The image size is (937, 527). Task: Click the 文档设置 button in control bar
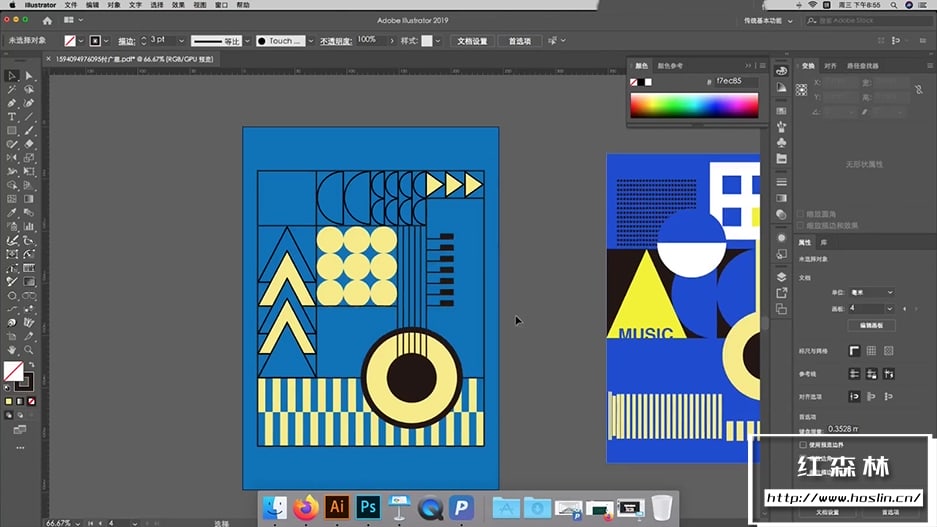click(472, 41)
